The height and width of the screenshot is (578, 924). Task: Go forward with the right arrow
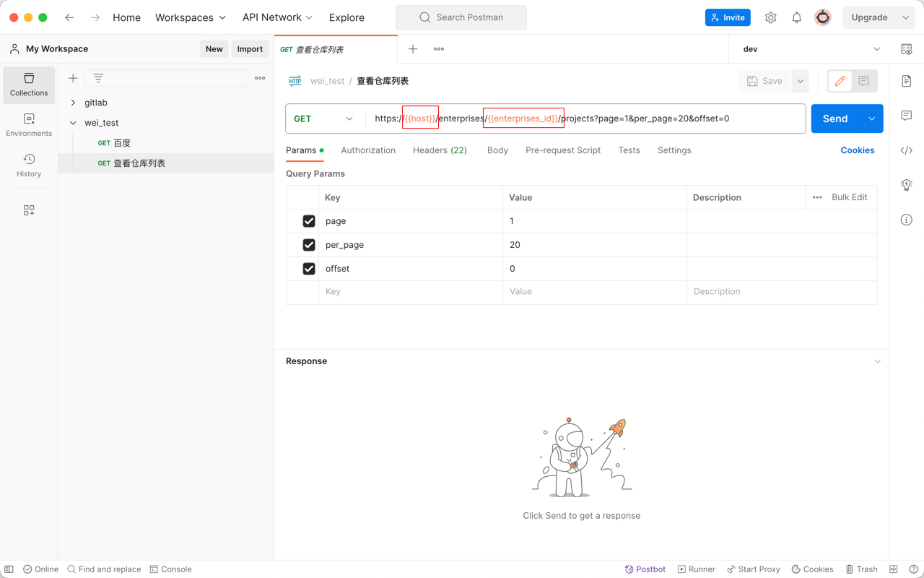pyautogui.click(x=95, y=17)
